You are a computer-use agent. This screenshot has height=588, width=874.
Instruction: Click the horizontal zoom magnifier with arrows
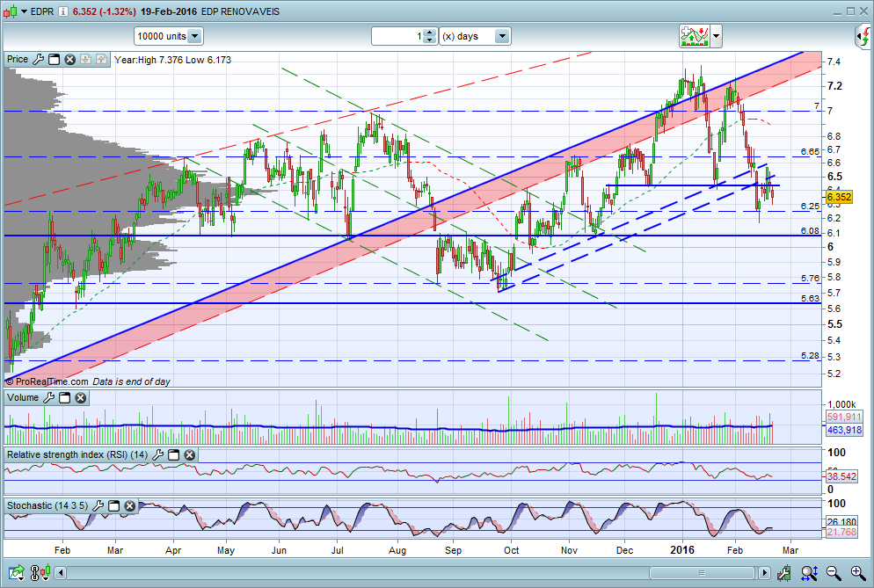point(809,572)
